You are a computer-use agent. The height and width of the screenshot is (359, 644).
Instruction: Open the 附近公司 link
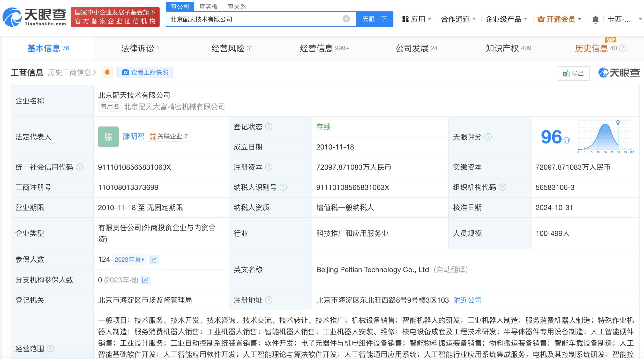click(467, 300)
